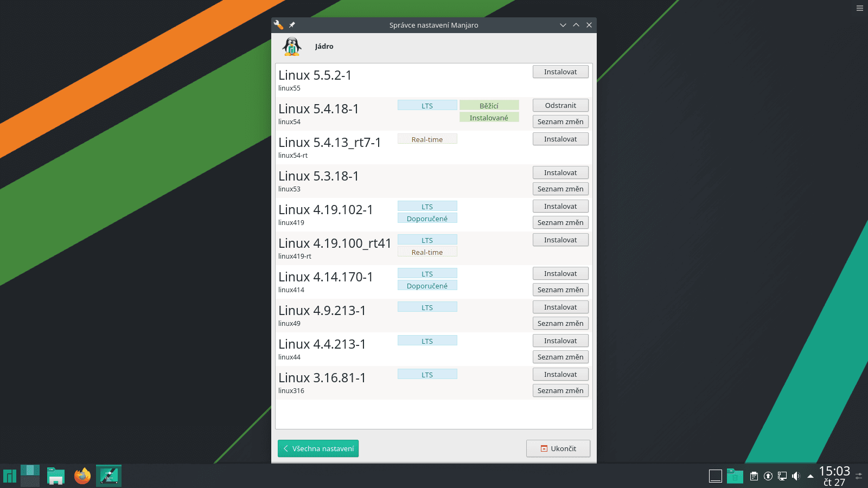The image size is (868, 488).
Task: Toggle the pin window on all desktops icon
Action: pyautogui.click(x=292, y=25)
